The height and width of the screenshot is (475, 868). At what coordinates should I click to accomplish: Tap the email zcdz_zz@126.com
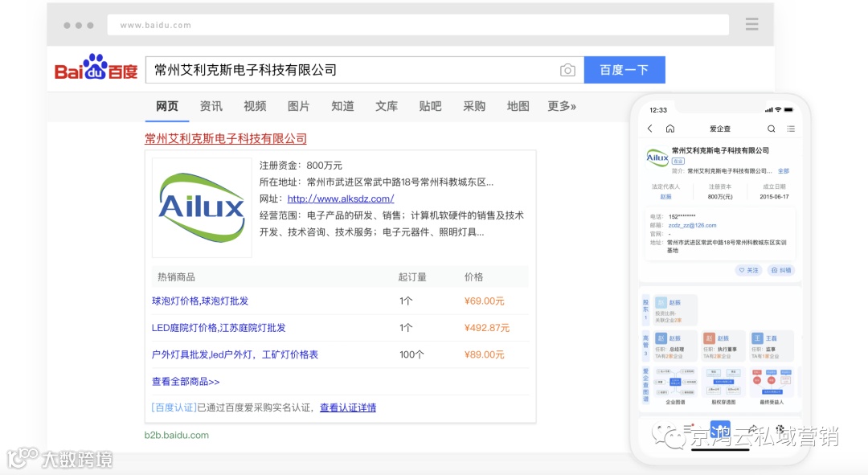[692, 225]
